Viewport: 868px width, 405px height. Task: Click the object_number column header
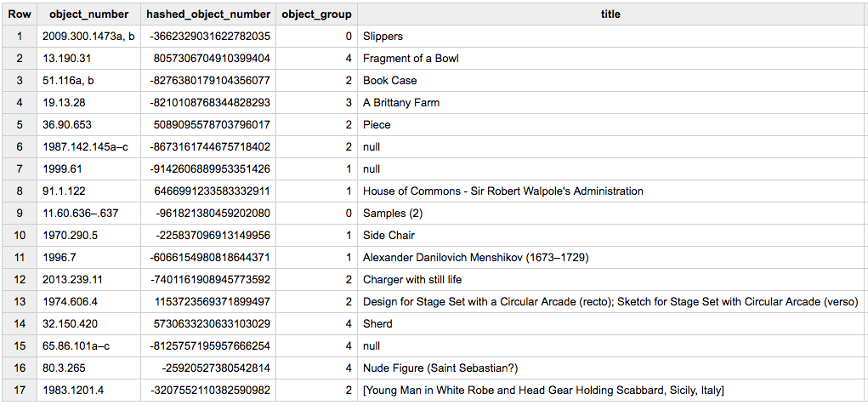(88, 14)
